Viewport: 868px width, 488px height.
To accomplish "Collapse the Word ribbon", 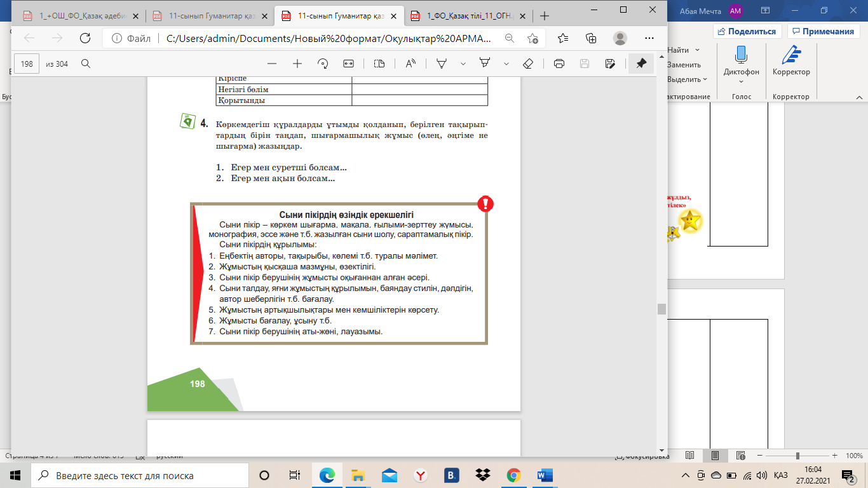I will pyautogui.click(x=858, y=97).
